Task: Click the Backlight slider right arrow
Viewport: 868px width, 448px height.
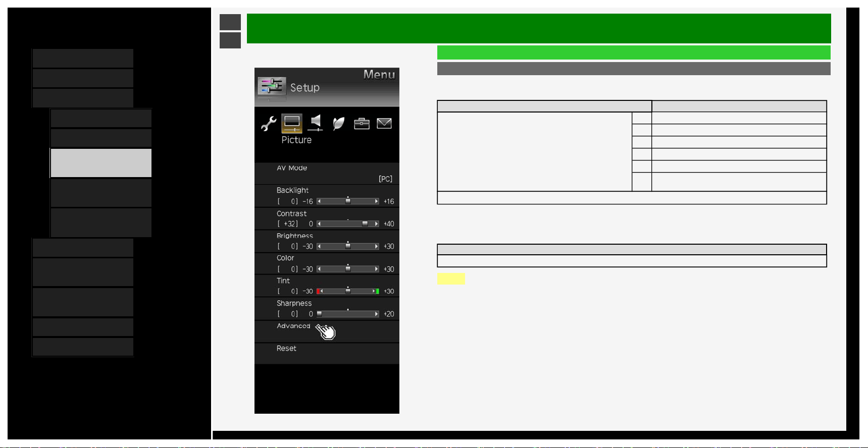Action: (x=376, y=201)
